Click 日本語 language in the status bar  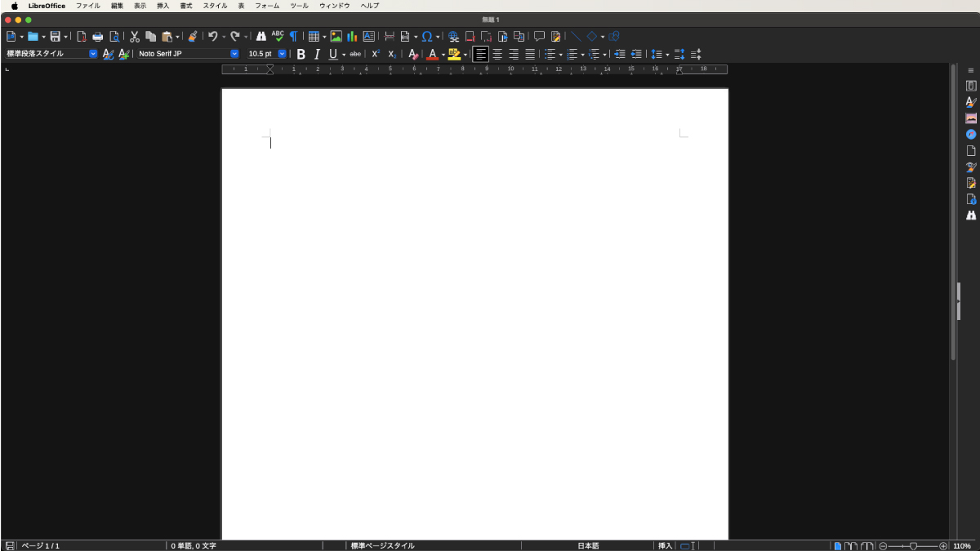click(588, 545)
